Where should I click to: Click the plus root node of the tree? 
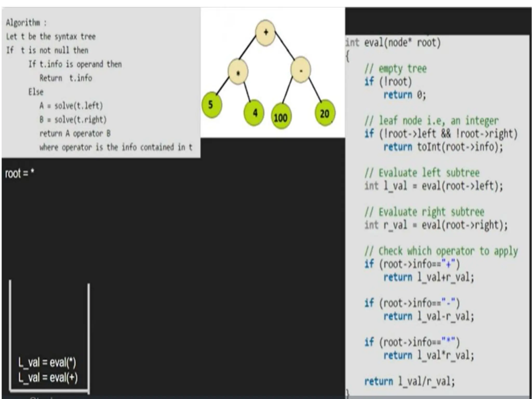click(265, 33)
